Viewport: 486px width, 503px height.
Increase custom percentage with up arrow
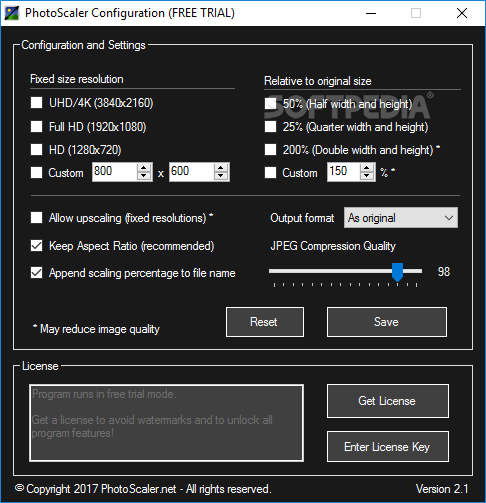(367, 168)
